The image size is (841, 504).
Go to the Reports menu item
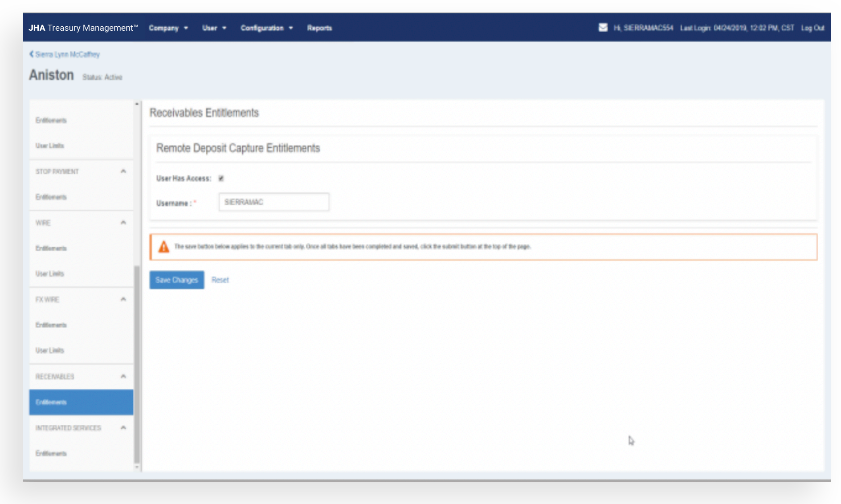pyautogui.click(x=319, y=28)
